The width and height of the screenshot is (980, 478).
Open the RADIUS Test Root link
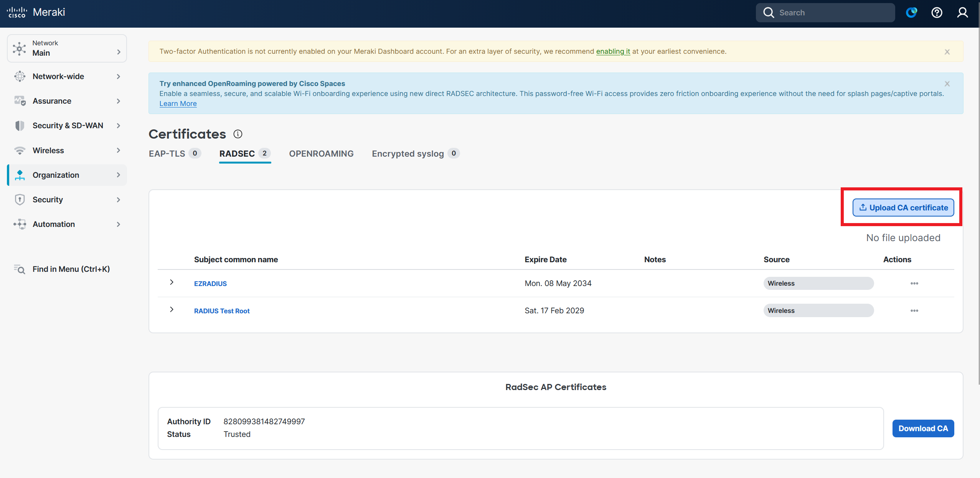point(222,311)
